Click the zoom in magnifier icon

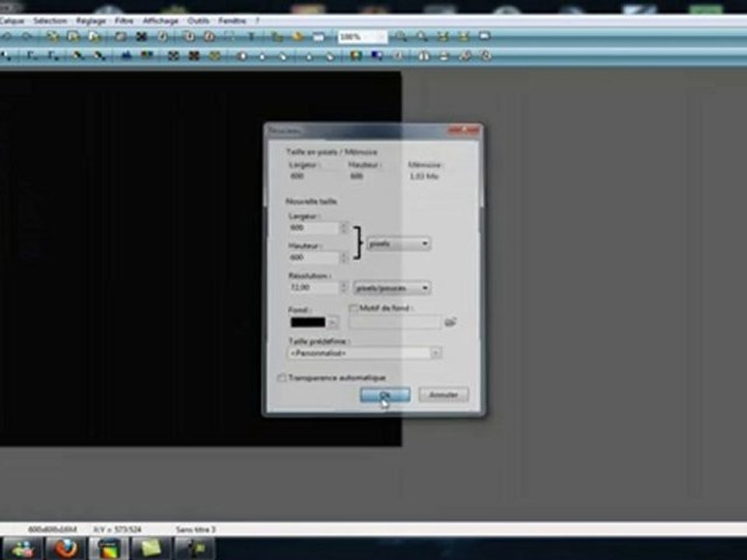[401, 37]
